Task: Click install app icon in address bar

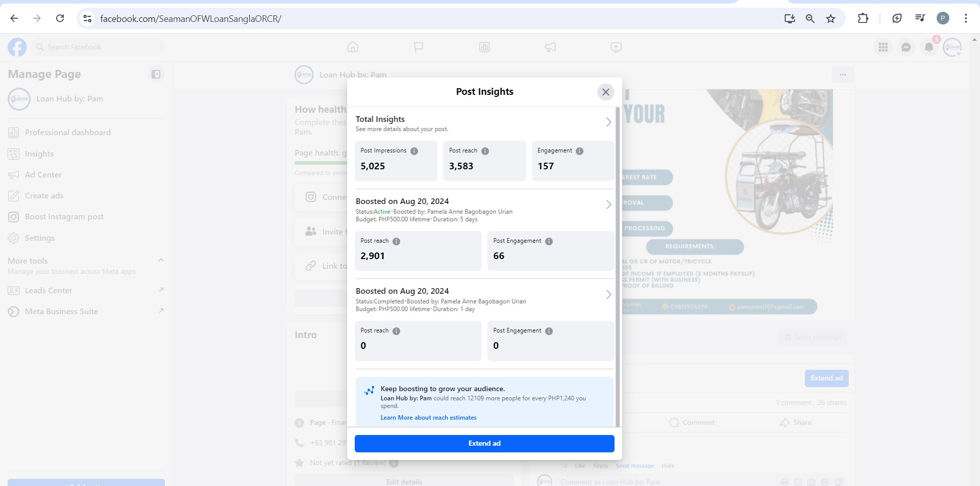Action: pyautogui.click(x=790, y=19)
